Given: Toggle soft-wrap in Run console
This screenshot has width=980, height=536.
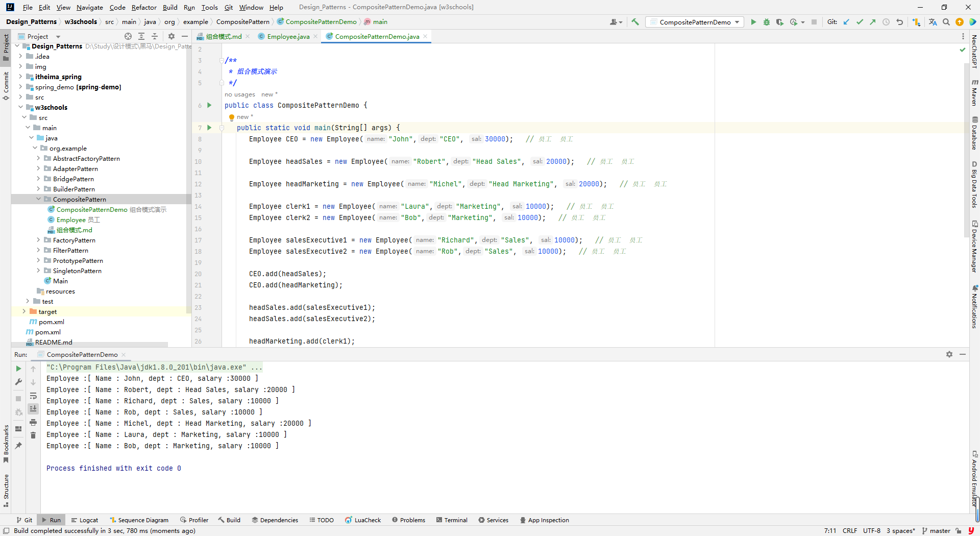Looking at the screenshot, I should [33, 396].
